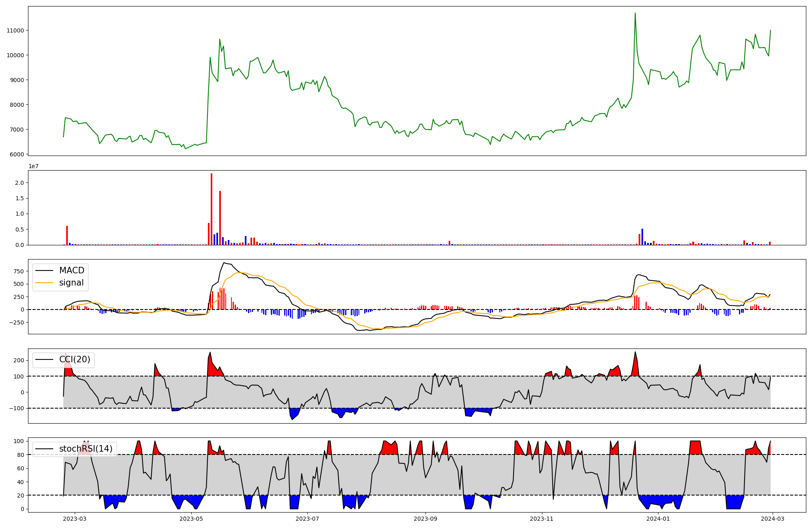Click the 2023-09 x-axis date label
Screen dimensions: 812x528
point(425,519)
